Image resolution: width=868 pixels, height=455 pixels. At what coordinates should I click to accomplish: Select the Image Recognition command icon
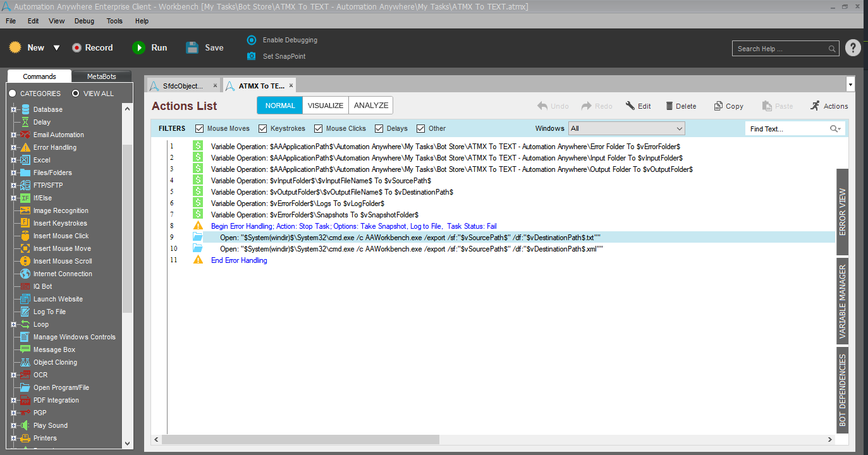point(25,210)
